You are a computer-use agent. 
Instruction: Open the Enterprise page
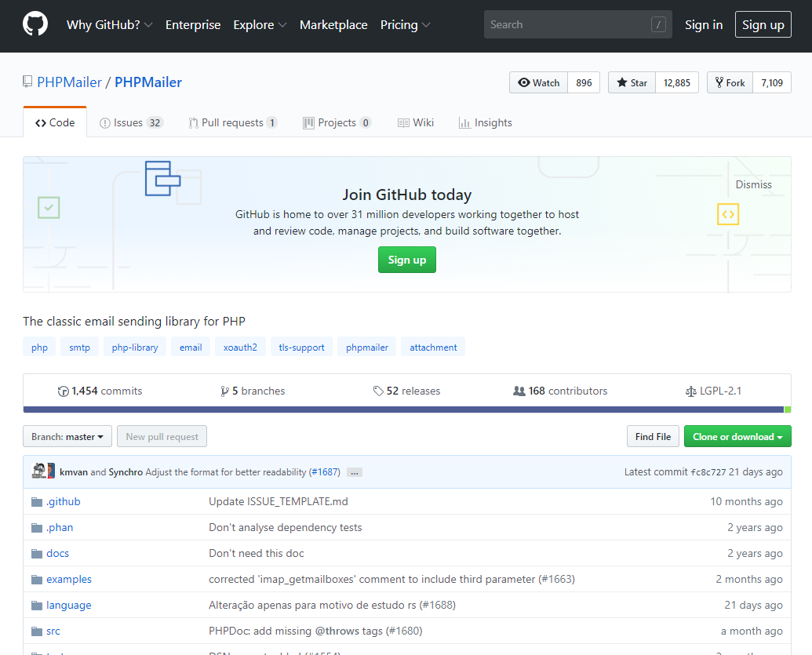pos(193,25)
